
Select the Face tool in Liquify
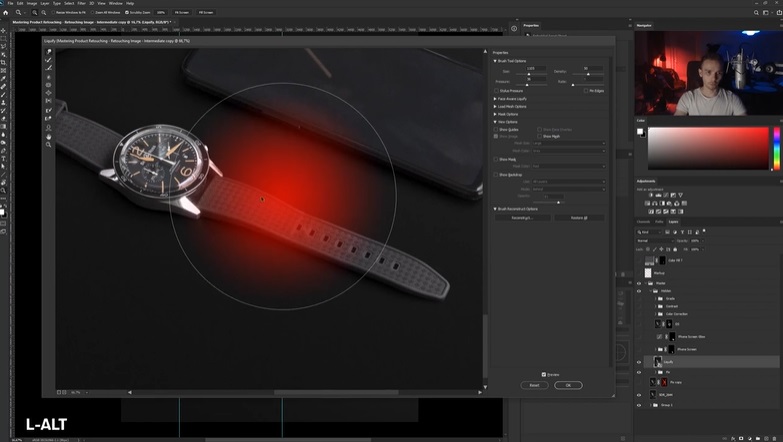[x=48, y=128]
